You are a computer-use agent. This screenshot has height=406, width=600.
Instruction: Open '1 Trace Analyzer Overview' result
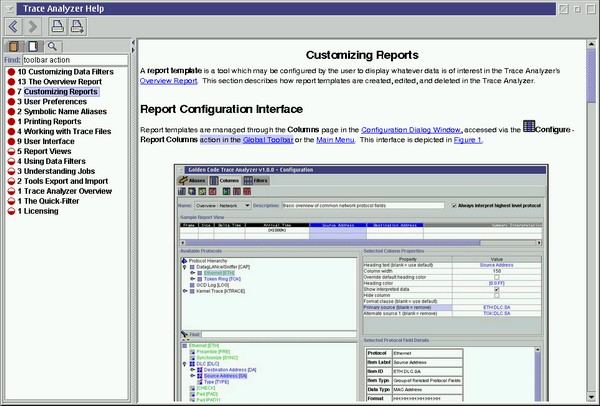click(65, 191)
